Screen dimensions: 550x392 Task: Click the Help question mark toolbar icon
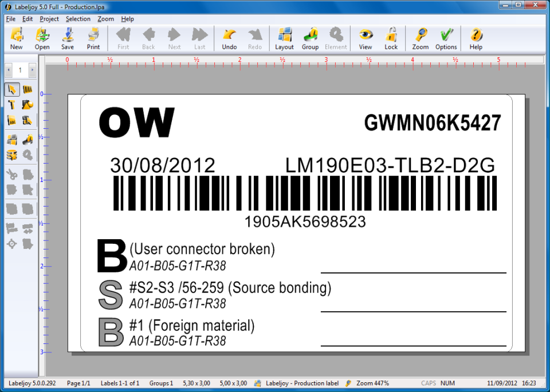[476, 38]
